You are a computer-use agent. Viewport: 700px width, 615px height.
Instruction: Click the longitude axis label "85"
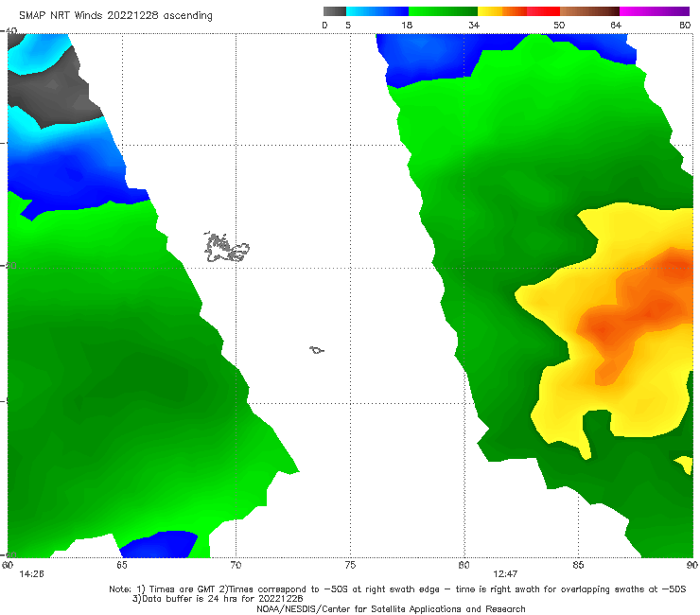click(x=578, y=565)
